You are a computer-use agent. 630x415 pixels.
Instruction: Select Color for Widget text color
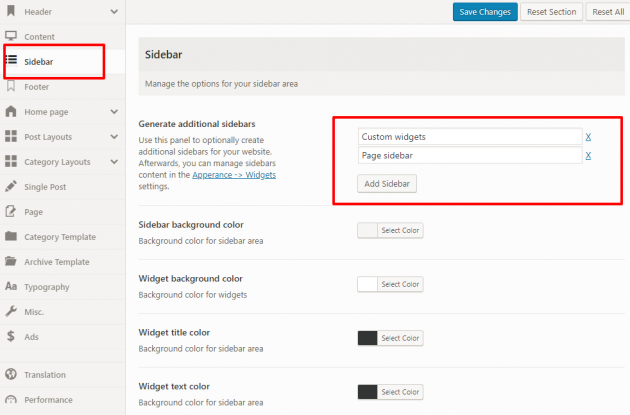[x=400, y=392]
